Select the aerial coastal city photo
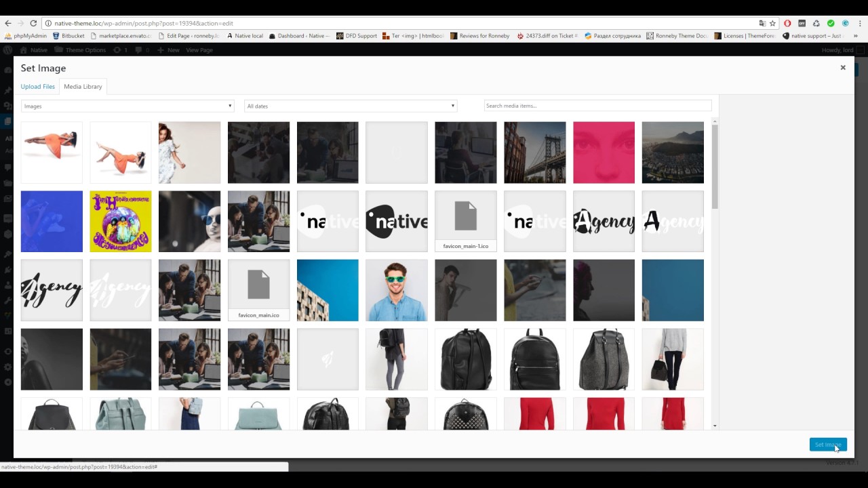This screenshot has height=488, width=868. (x=673, y=152)
